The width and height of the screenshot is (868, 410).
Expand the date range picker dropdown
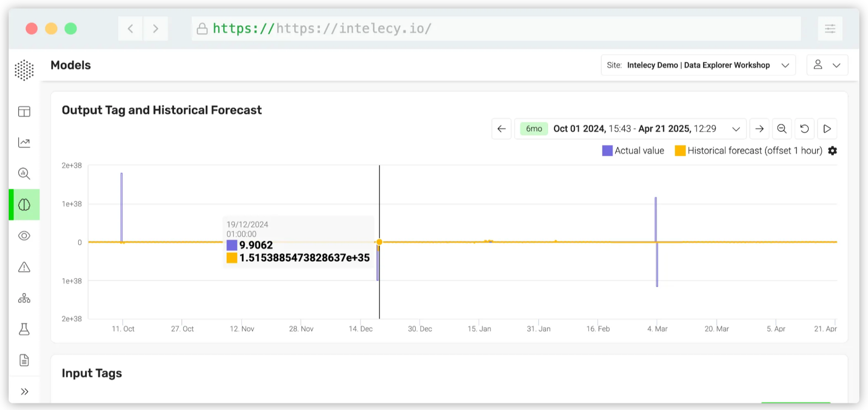[736, 129]
